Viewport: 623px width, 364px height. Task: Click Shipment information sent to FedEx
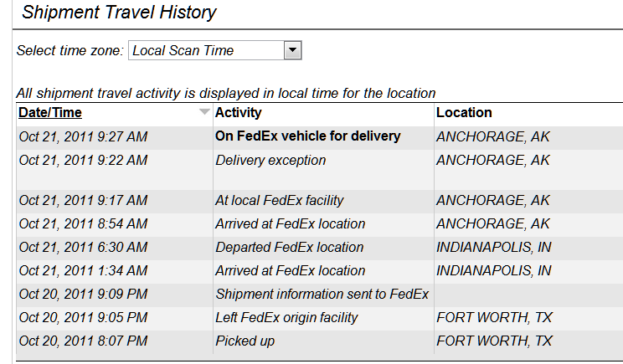click(x=322, y=295)
